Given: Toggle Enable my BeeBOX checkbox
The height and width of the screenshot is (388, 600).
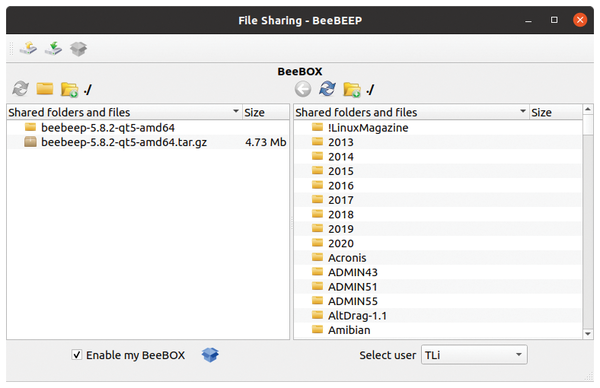Looking at the screenshot, I should [x=77, y=355].
